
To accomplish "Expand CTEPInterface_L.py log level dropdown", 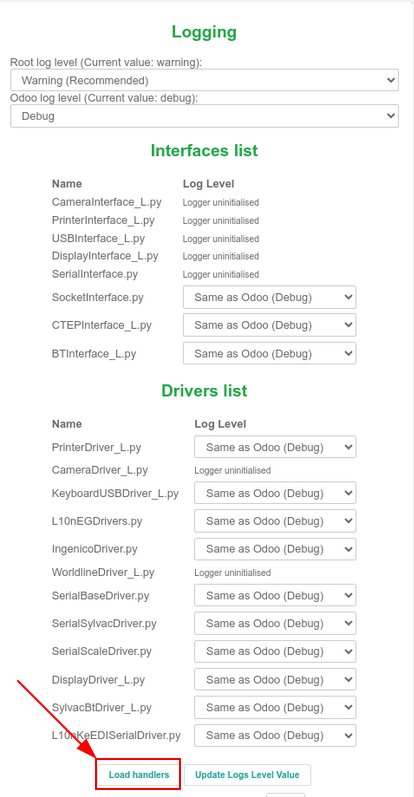I will click(x=270, y=325).
